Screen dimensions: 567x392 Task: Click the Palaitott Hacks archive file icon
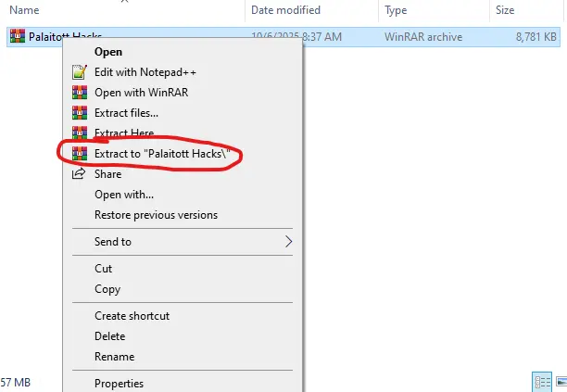click(x=18, y=36)
